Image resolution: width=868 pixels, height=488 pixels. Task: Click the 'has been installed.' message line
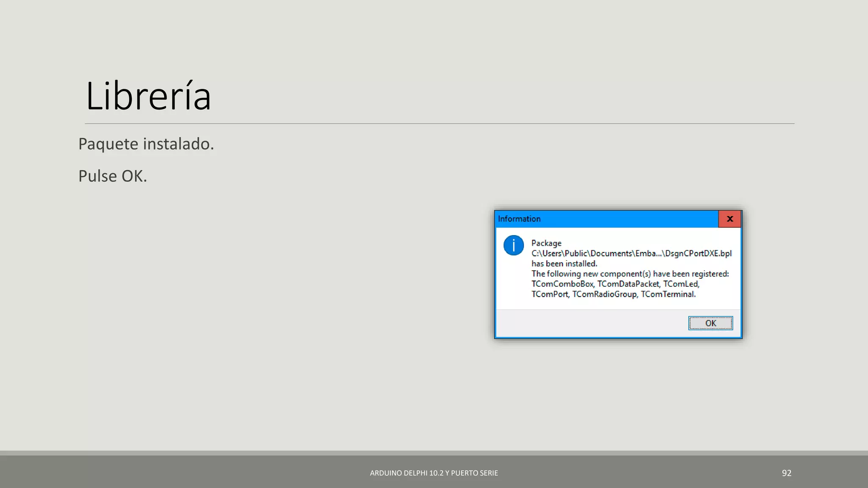(564, 263)
